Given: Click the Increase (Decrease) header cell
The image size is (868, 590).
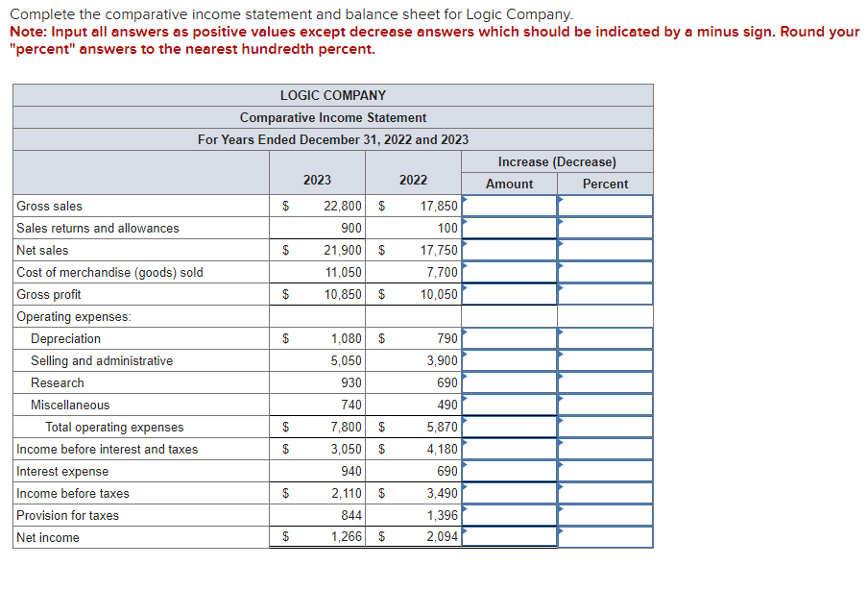Looking at the screenshot, I should (557, 160).
